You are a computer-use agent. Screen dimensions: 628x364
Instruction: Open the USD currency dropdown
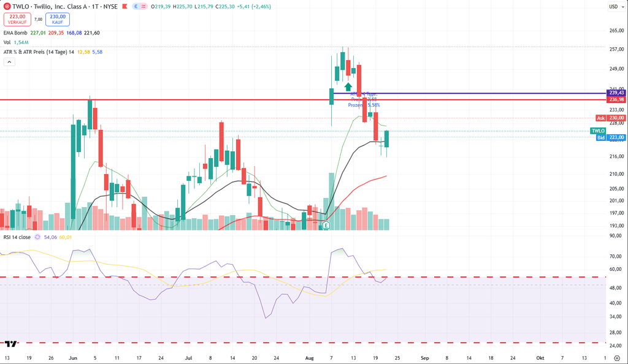(616, 6)
